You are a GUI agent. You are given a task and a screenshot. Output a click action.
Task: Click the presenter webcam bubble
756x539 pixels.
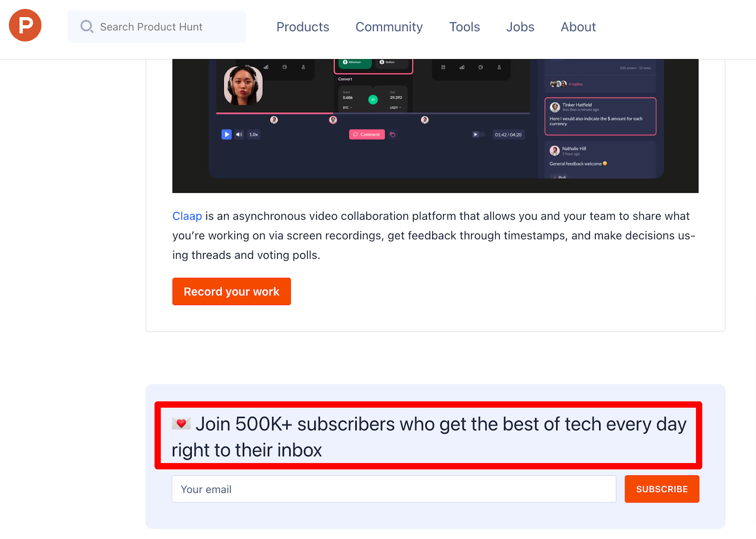click(x=243, y=86)
